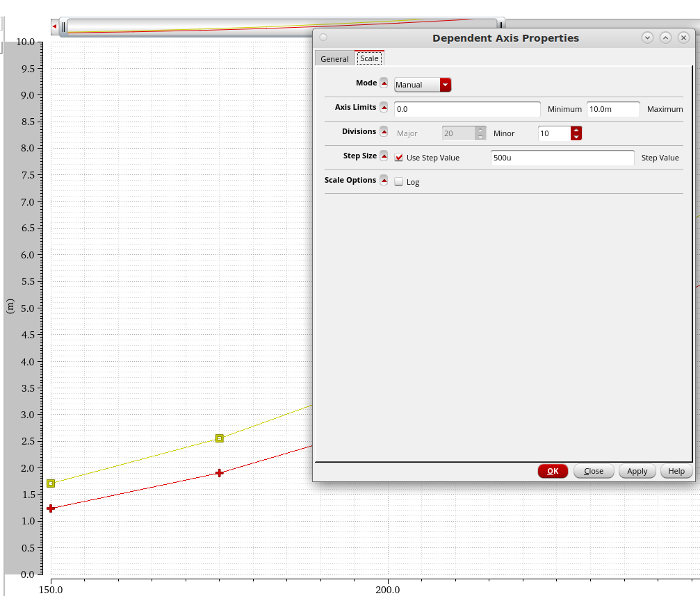Click the yellow square marker at 150.0
Image resolution: width=700 pixels, height=596 pixels.
(51, 483)
